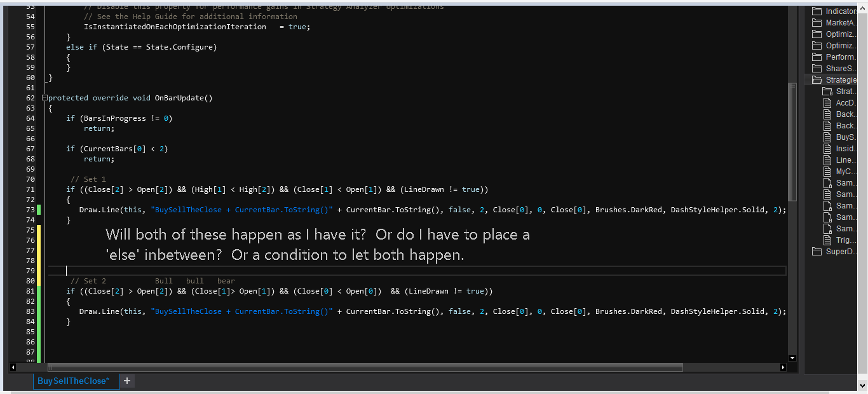Click the ShareS... folder icon

tap(817, 69)
